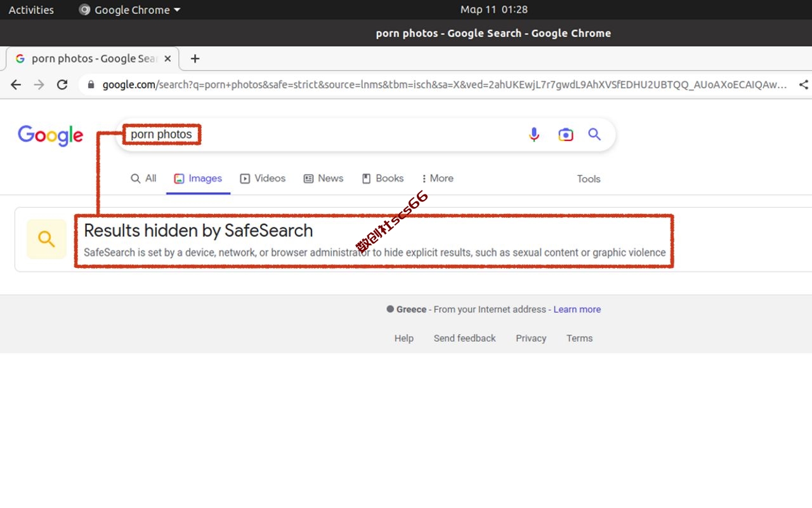The image size is (812, 508).
Task: Click the Greece location text
Action: click(x=412, y=309)
